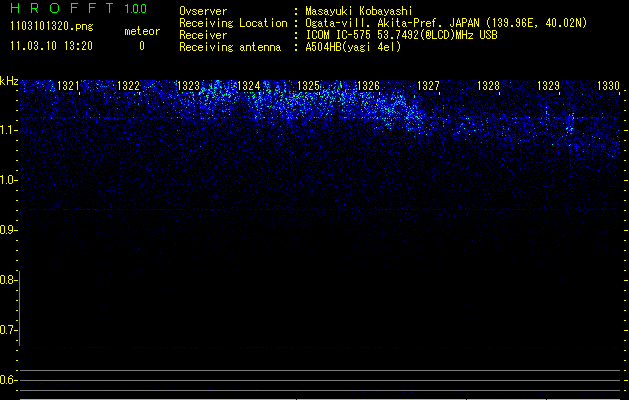Select the Ogata-vill. Akita-Pref. JAPAN location text
629x400 pixels.
pyautogui.click(x=446, y=23)
